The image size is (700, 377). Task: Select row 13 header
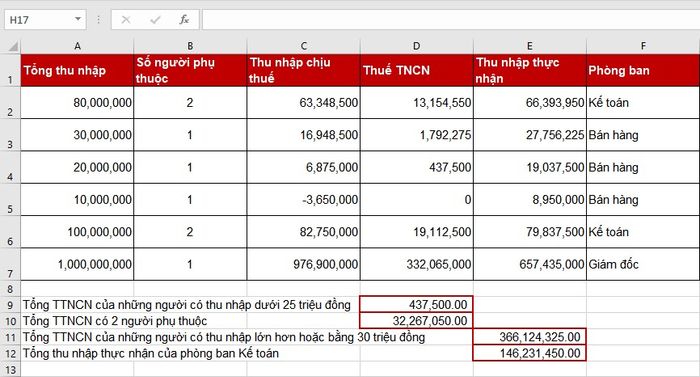(x=10, y=369)
